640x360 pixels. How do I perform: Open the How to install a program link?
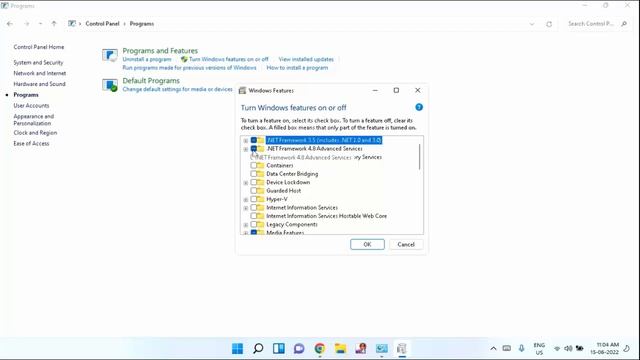(297, 68)
